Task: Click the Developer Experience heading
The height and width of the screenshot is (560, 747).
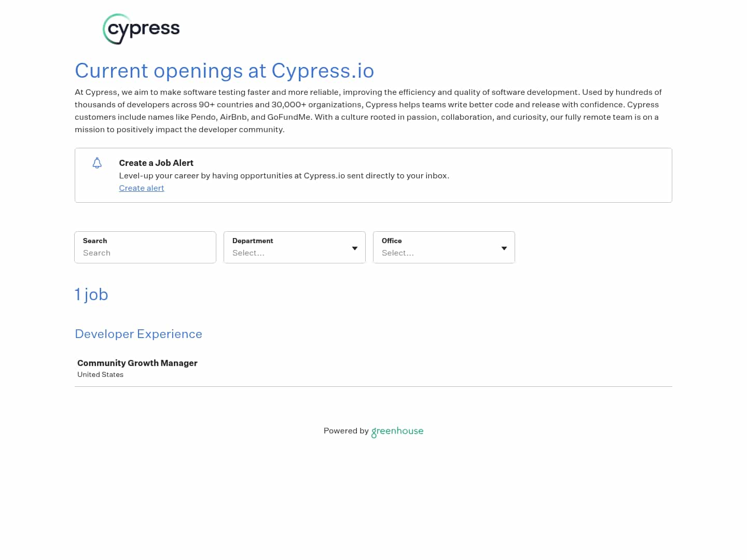Action: coord(139,334)
